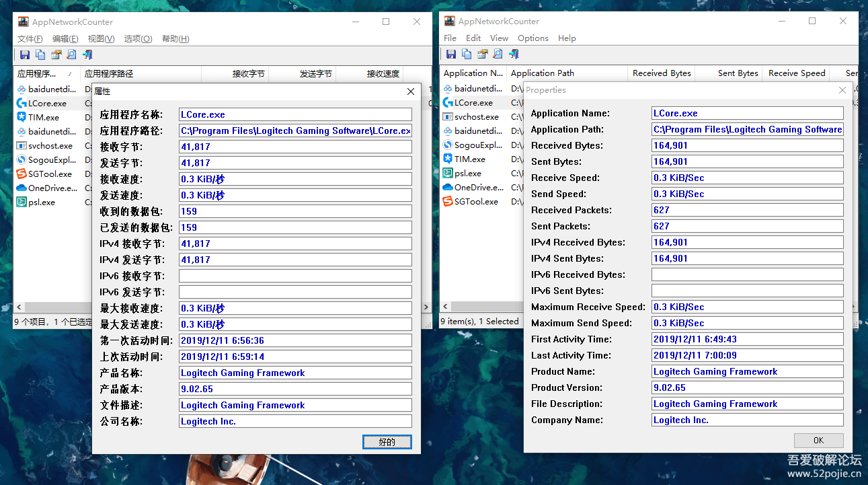The image size is (868, 485).
Task: Click the Copy icon in the Chinese window toolbar
Action: (40, 55)
